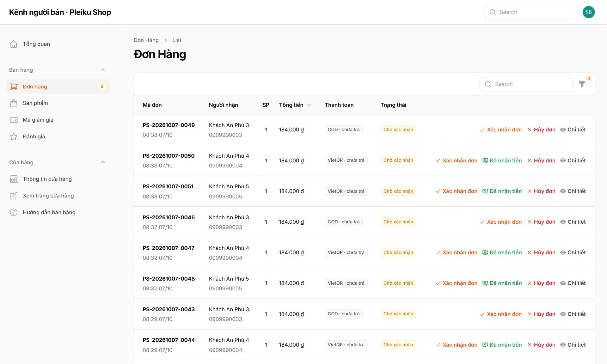Click the Mã đơn column header
Image resolution: width=607 pixels, height=364 pixels.
152,105
